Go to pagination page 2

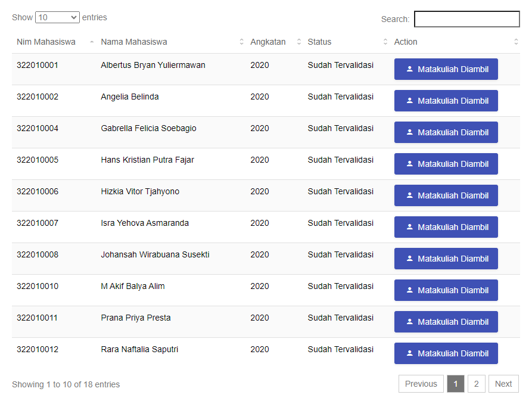pos(477,384)
